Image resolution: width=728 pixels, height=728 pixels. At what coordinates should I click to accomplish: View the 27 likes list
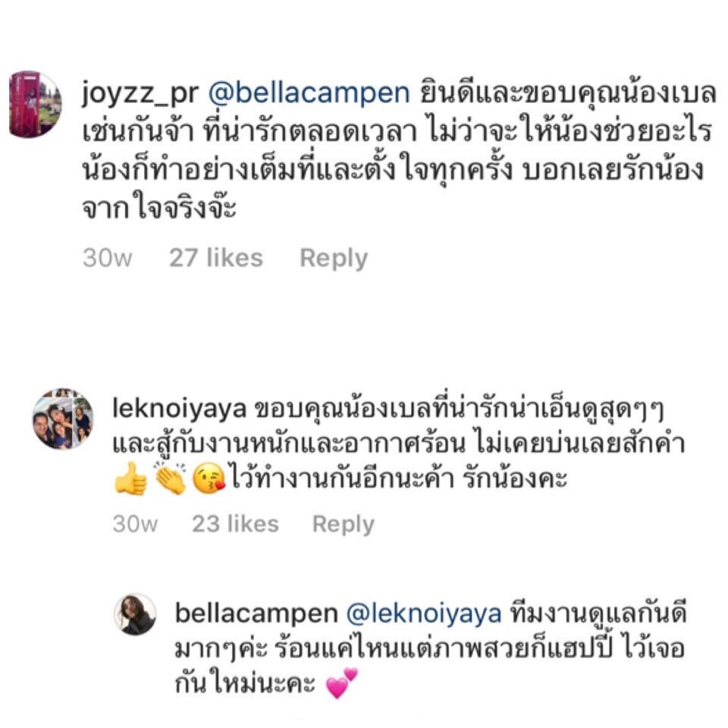click(216, 258)
